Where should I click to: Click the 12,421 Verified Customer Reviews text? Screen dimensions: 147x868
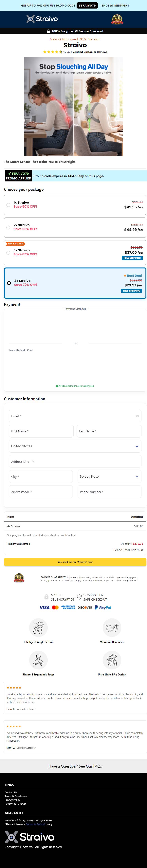tap(85, 52)
